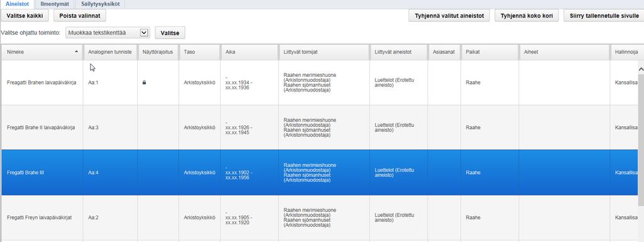
Task: Click the xx.xx.1934 - xx.xx.1936 date cell
Action: [x=249, y=83]
